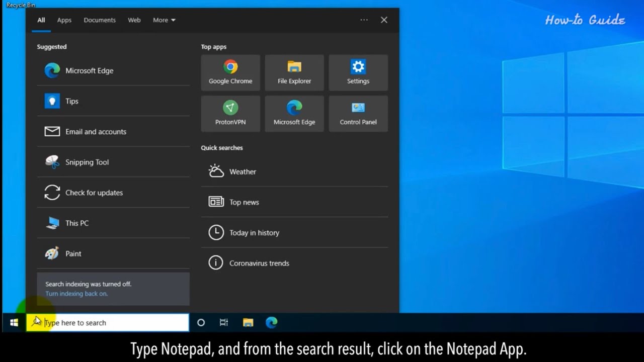
Task: Open Control Panel tile in Top apps
Action: (358, 114)
